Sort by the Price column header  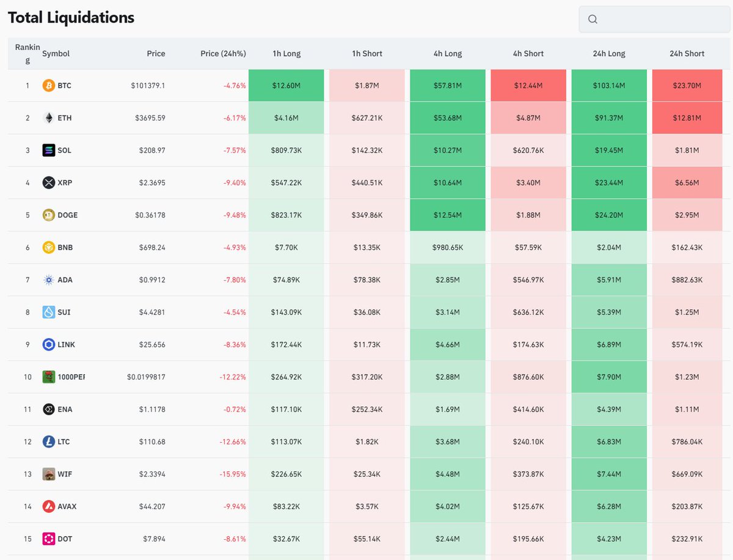[x=156, y=54]
